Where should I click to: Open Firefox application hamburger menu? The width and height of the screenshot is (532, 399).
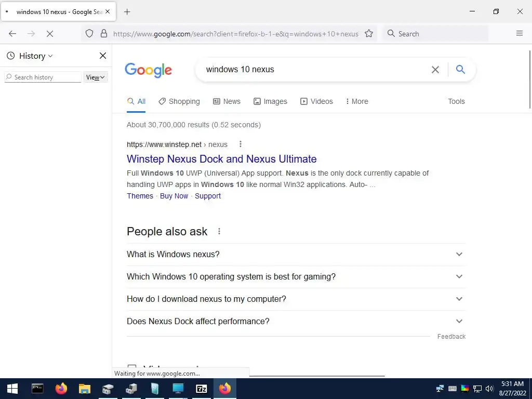tap(520, 33)
